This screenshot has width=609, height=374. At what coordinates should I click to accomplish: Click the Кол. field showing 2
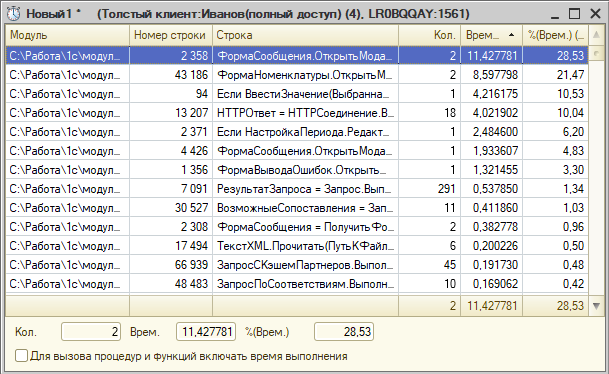tap(91, 332)
